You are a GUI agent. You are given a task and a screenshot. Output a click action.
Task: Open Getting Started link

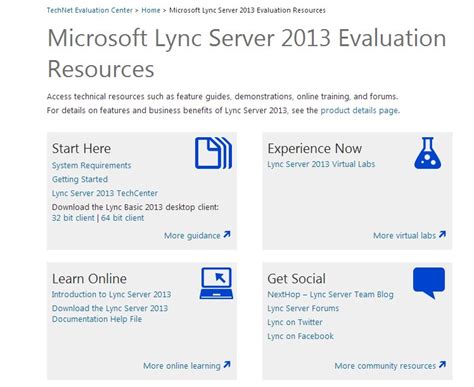[x=80, y=179]
